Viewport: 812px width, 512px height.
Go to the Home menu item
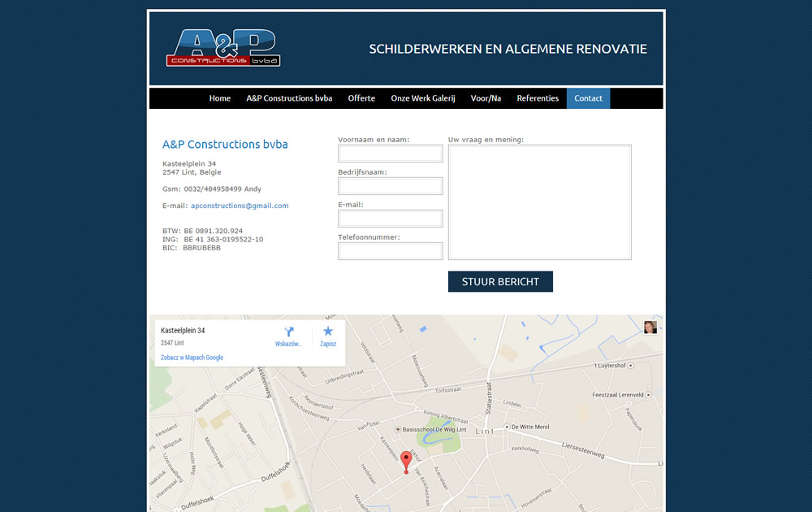pos(220,98)
